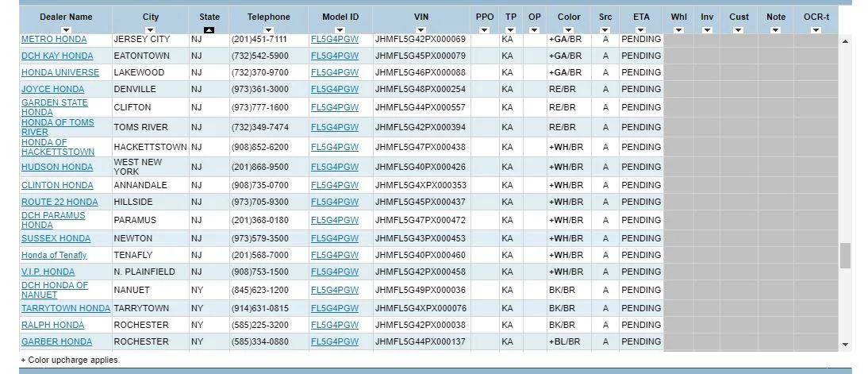
Task: Open HONDA UNIVERSE dealer link
Action: [x=60, y=72]
